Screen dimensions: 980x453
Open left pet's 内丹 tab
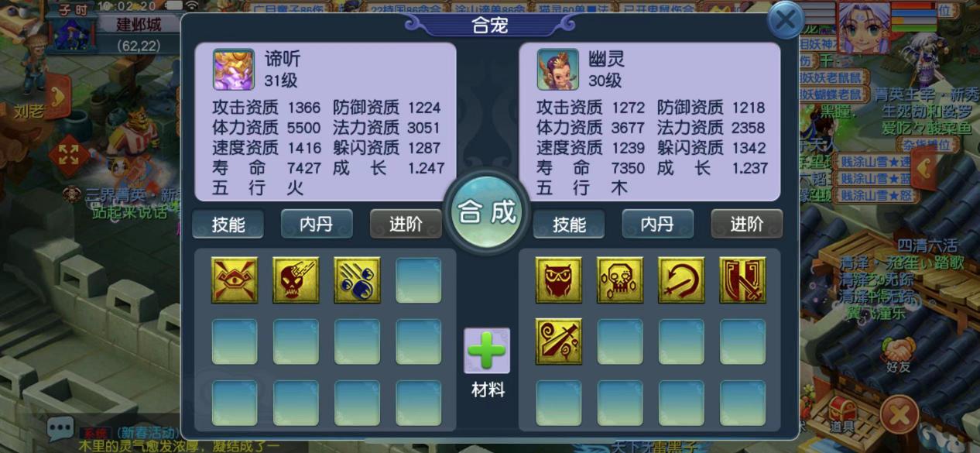point(317,225)
